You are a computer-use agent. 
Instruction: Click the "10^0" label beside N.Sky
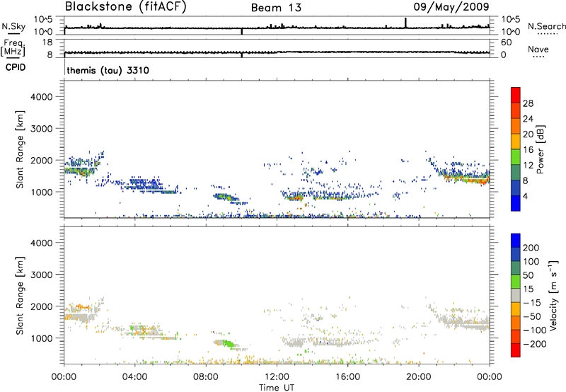(x=44, y=32)
